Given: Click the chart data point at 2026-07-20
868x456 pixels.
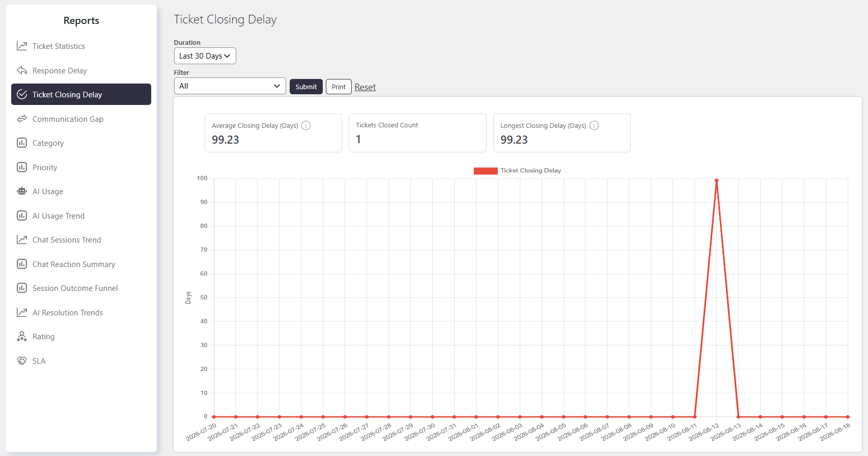Looking at the screenshot, I should pos(214,417).
